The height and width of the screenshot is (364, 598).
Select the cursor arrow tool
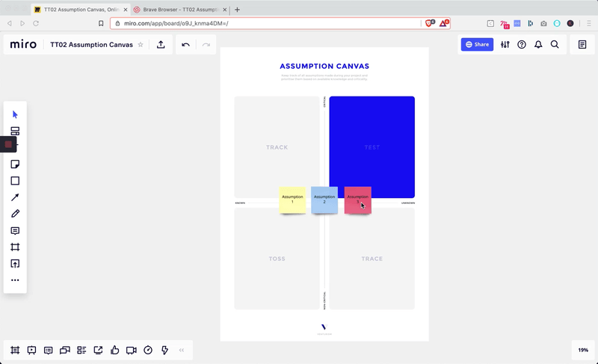[x=15, y=114]
